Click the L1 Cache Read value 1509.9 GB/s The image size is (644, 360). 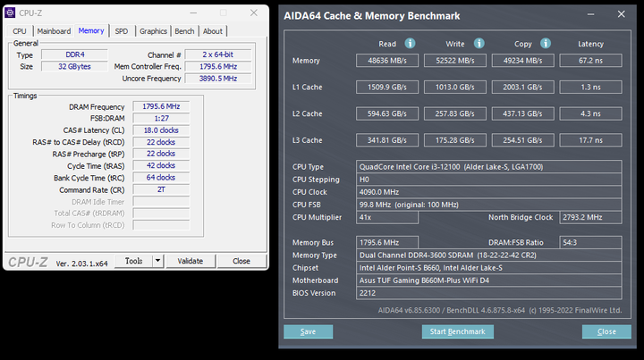387,87
